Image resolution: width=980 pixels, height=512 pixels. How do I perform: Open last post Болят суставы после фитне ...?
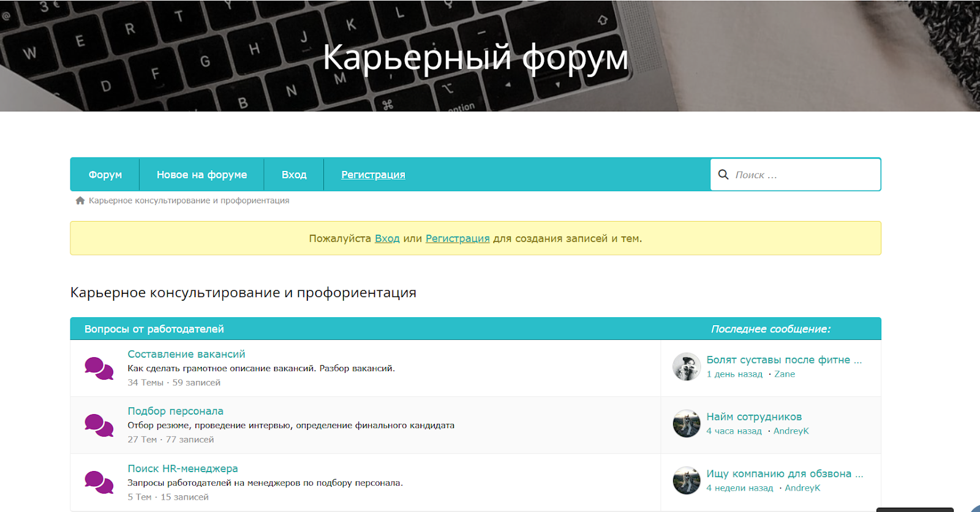[784, 360]
